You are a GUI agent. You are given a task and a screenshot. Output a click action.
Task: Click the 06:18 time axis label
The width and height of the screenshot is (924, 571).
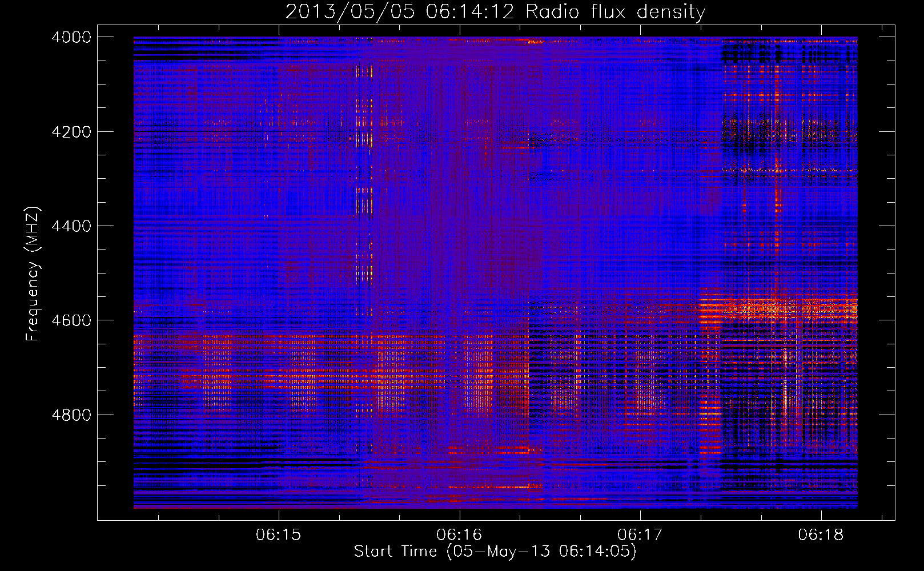(x=821, y=534)
